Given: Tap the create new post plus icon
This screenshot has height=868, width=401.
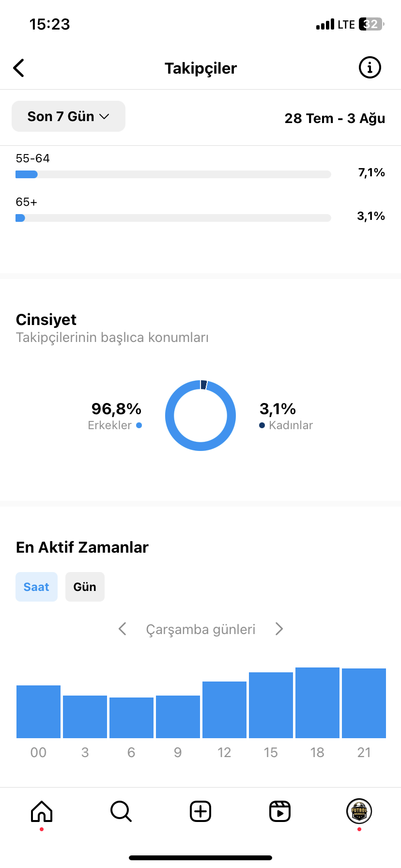Looking at the screenshot, I should (200, 811).
